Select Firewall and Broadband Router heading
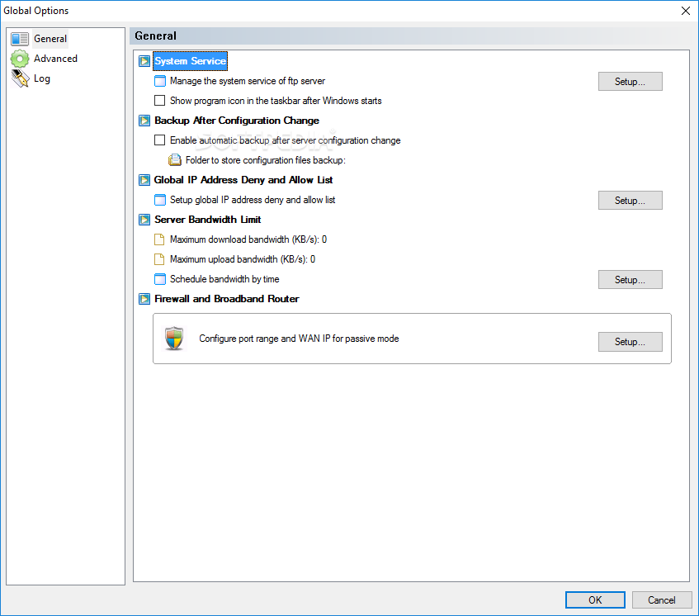This screenshot has height=616, width=699. click(226, 299)
